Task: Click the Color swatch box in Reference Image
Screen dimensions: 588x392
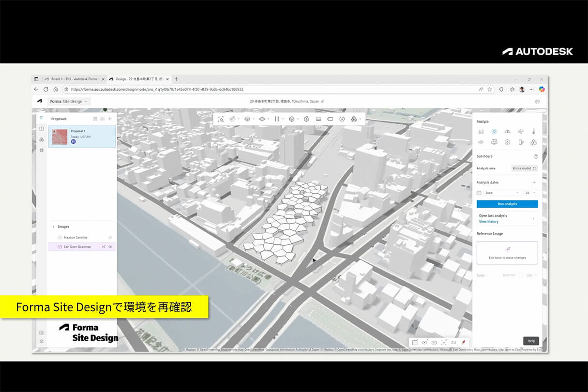Action: pos(520,275)
